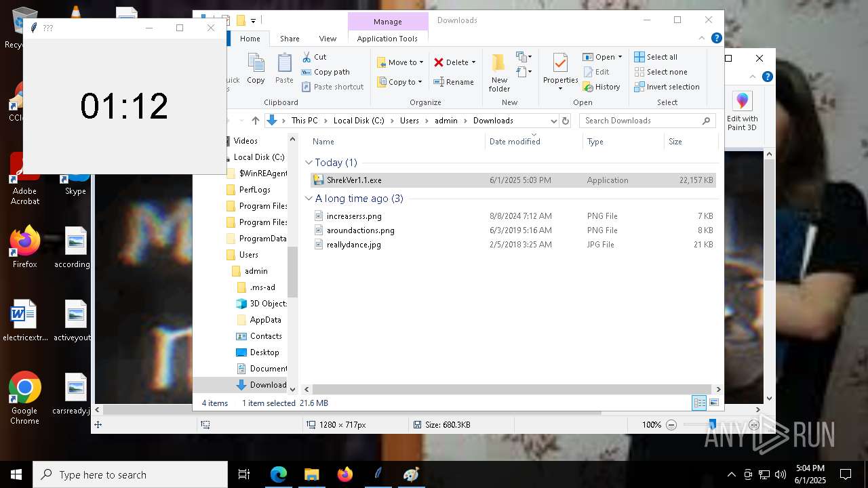This screenshot has width=868, height=488.
Task: Click Edit in the Open group
Action: pos(596,72)
